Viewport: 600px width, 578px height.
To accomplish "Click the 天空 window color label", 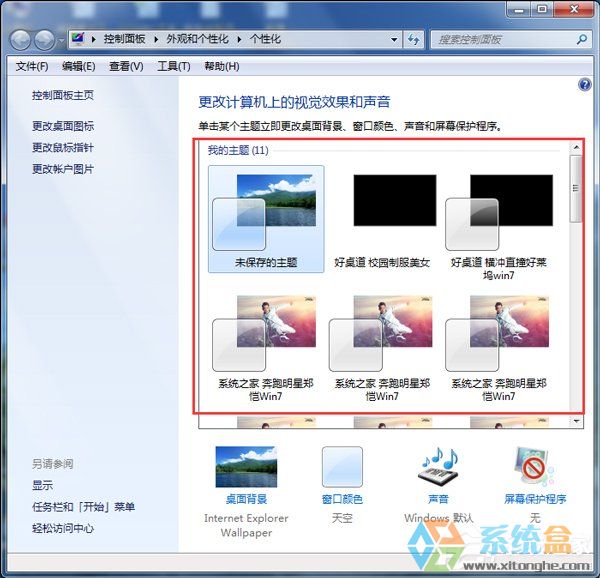I will pyautogui.click(x=342, y=518).
